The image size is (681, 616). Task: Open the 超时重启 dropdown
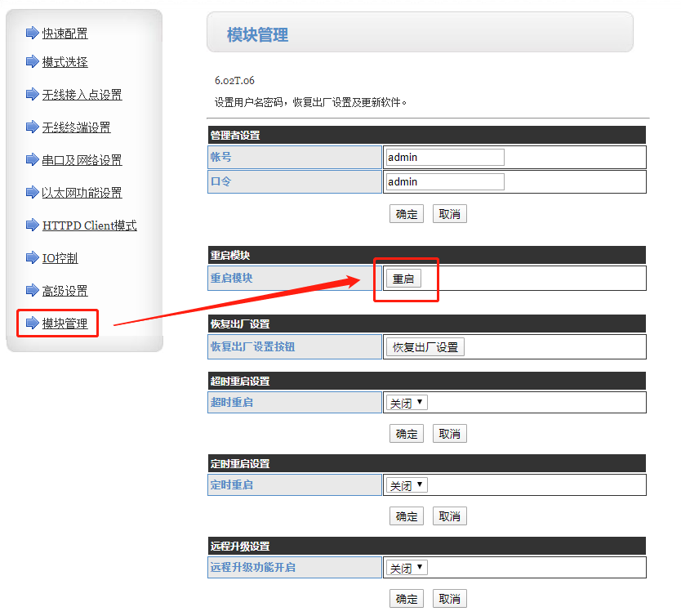pos(407,403)
